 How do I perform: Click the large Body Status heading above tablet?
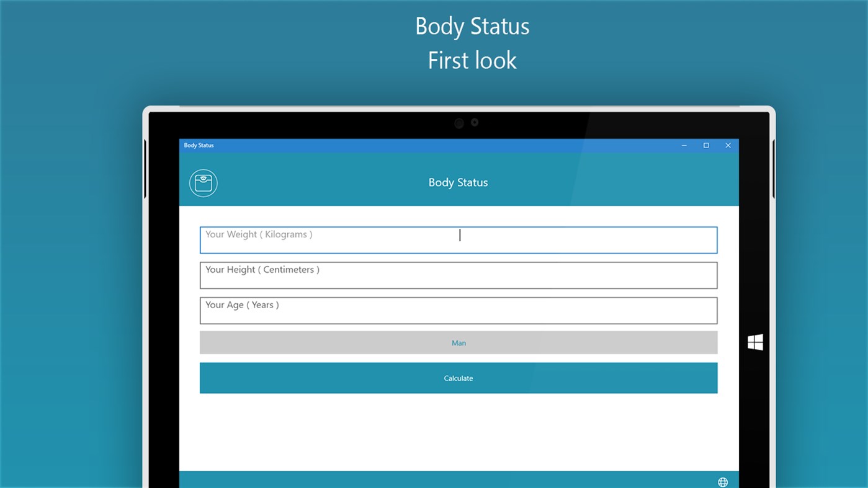(x=472, y=27)
